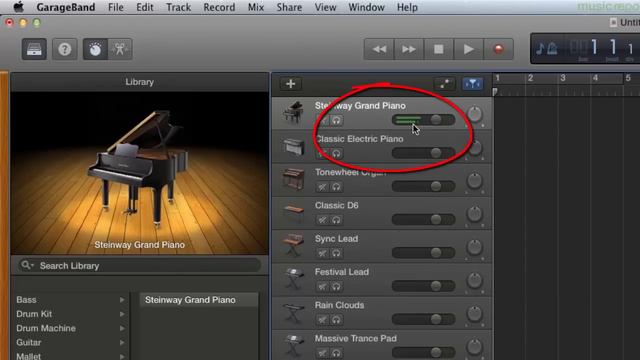The height and width of the screenshot is (360, 640).
Task: Open the GarageBand application menu
Action: point(66,7)
